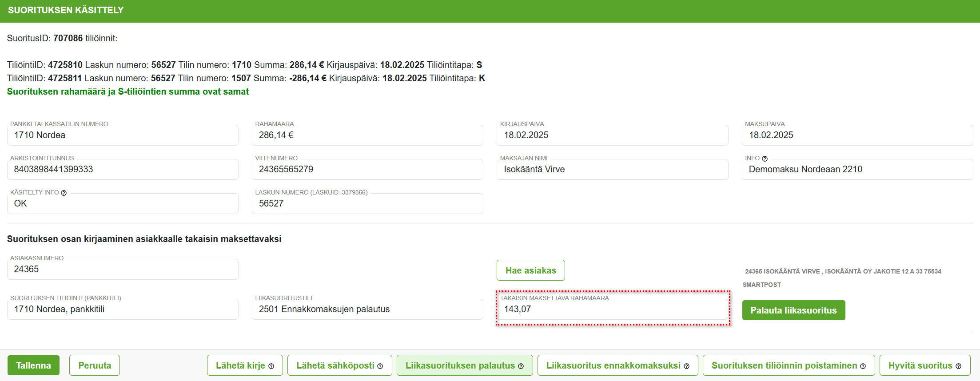Click help icon on Liikasuorituksen palautus button
The width and height of the screenshot is (980, 381).
click(521, 366)
